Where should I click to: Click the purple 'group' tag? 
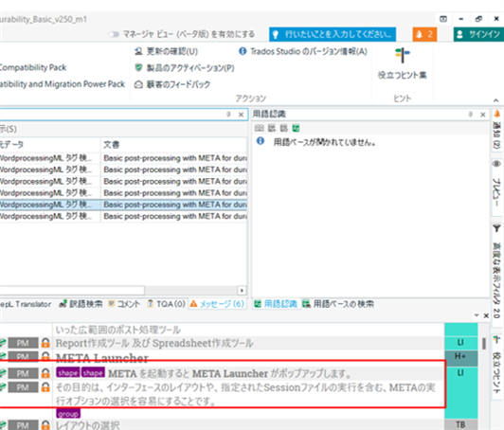coord(68,414)
